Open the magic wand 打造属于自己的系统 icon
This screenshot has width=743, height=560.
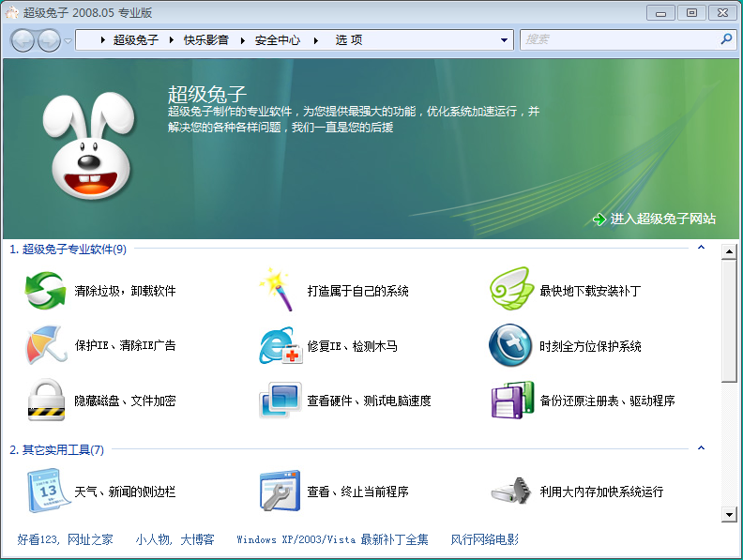[277, 291]
